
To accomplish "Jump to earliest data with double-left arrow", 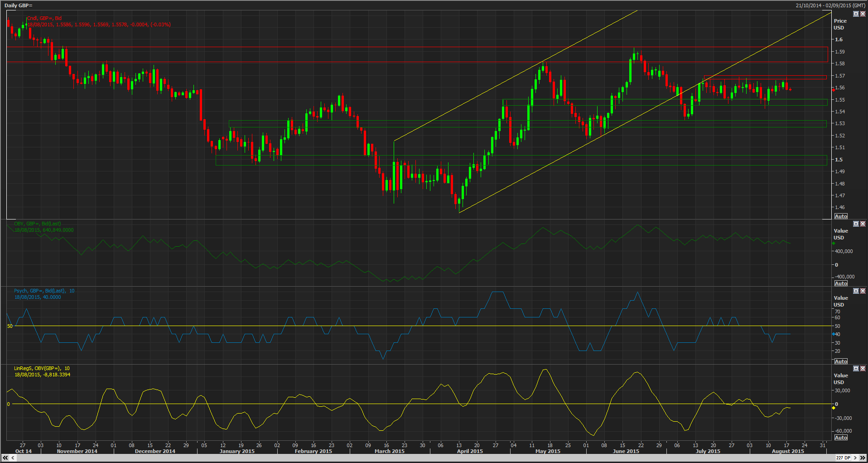I will click(x=5, y=458).
